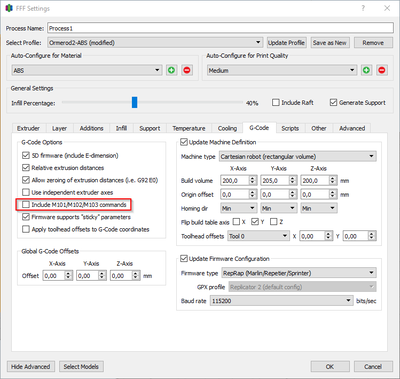Switch to the Additions tab
400x379 pixels.
(91, 128)
